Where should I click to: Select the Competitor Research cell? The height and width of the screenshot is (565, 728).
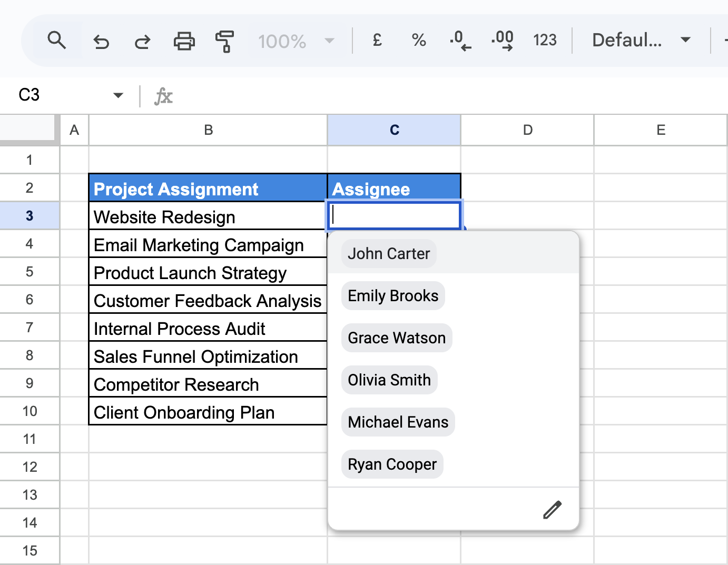(208, 383)
